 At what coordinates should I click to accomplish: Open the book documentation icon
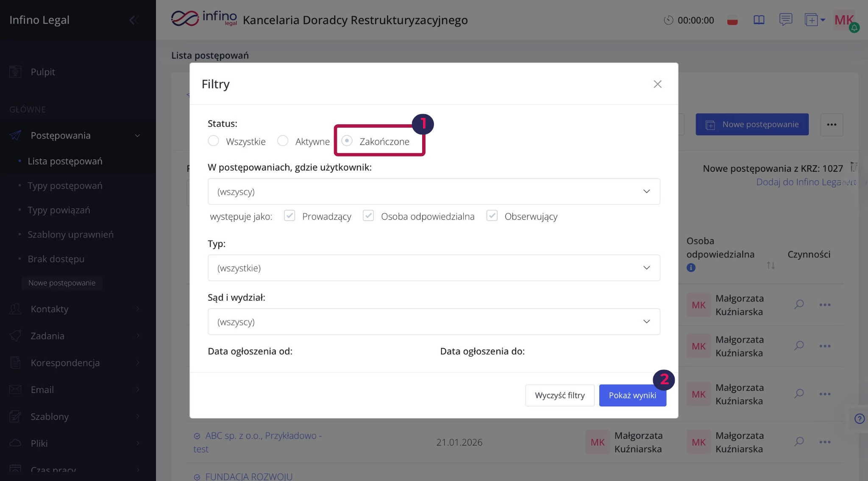(759, 20)
